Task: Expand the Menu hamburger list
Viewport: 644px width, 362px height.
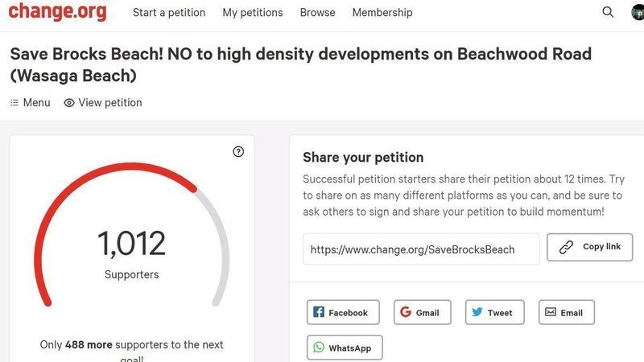Action: coord(30,103)
